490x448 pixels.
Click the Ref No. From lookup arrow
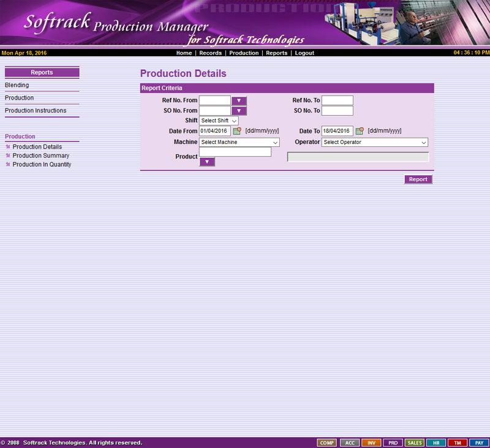239,101
